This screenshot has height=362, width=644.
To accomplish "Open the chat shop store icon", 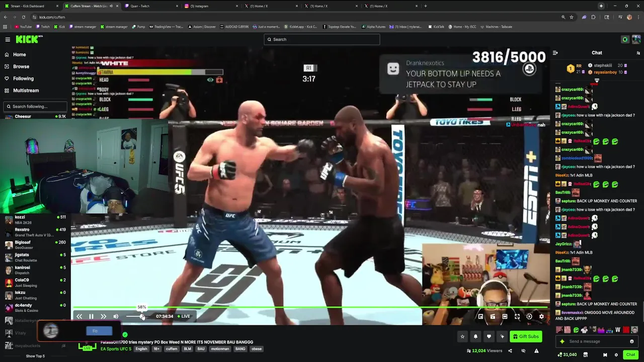I will [585, 354].
